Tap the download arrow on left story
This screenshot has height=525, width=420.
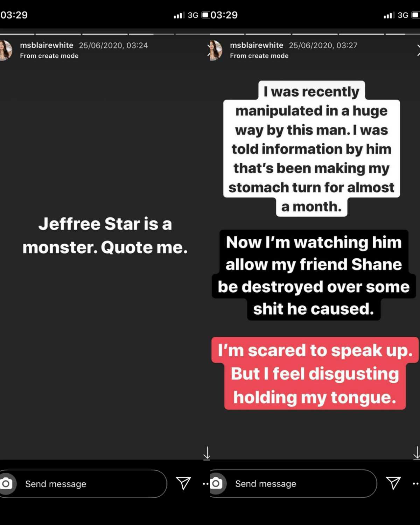207,453
